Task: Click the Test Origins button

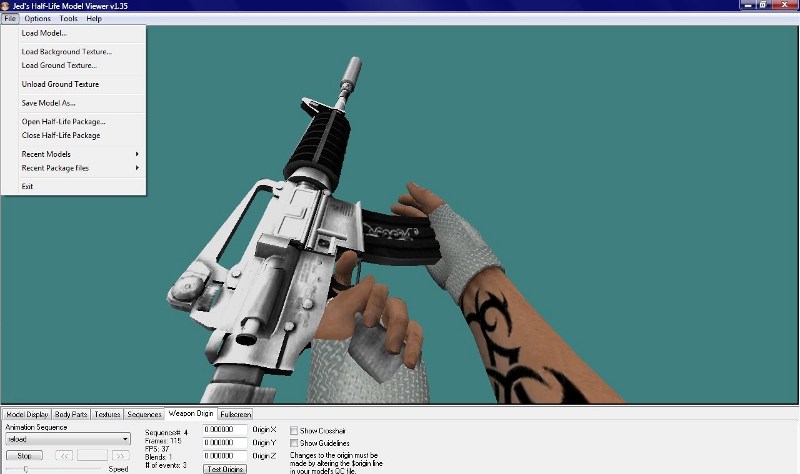Action: pos(225,468)
